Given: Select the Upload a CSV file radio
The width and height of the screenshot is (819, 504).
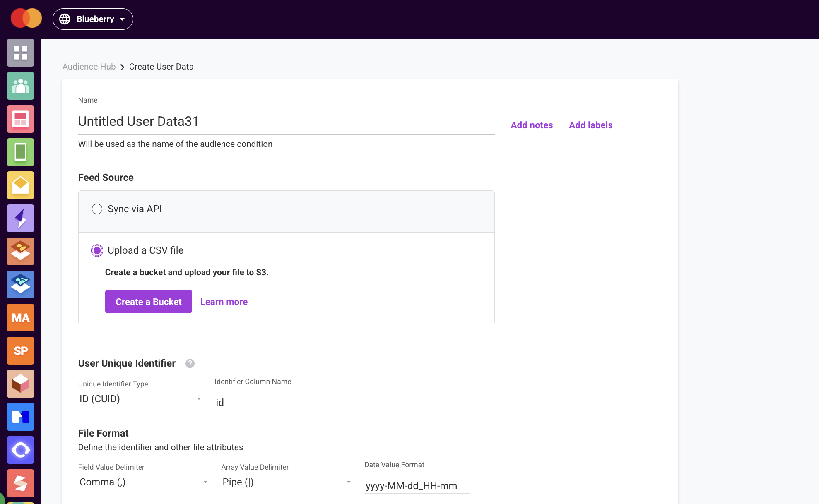Looking at the screenshot, I should click(x=97, y=250).
